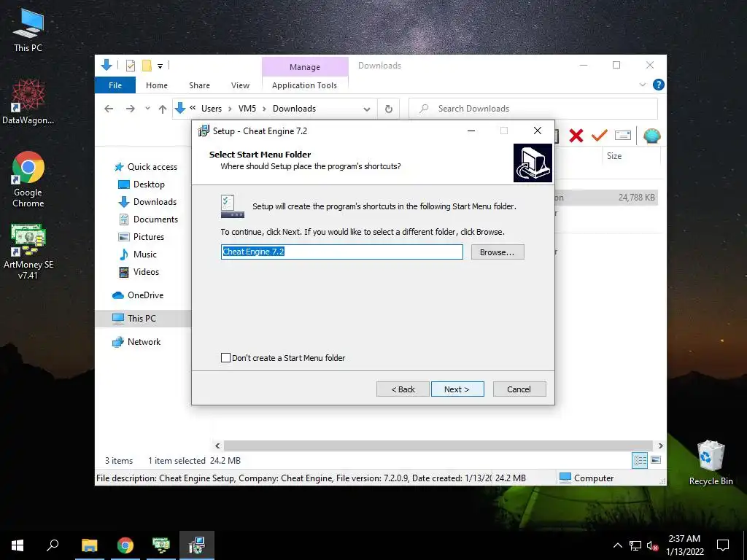Viewport: 747px width, 560px height.
Task: Open DataWagon desktop shortcut
Action: coord(28,102)
